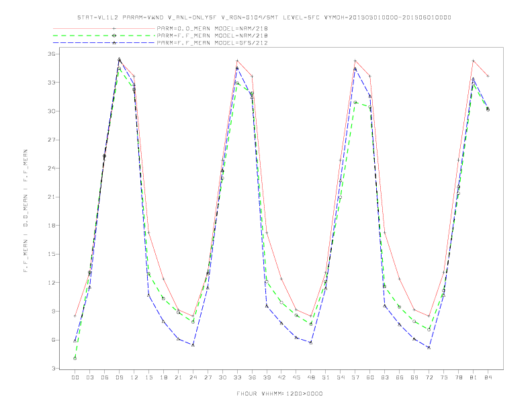Screen dimensions: 532x411
Task: Click y-axis tick label 30
Action: (51, 111)
